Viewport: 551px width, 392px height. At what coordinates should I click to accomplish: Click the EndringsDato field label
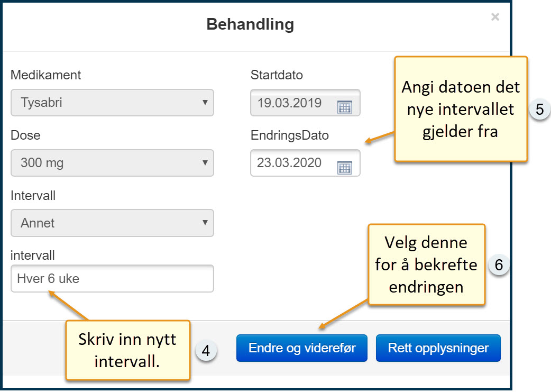coord(290,135)
